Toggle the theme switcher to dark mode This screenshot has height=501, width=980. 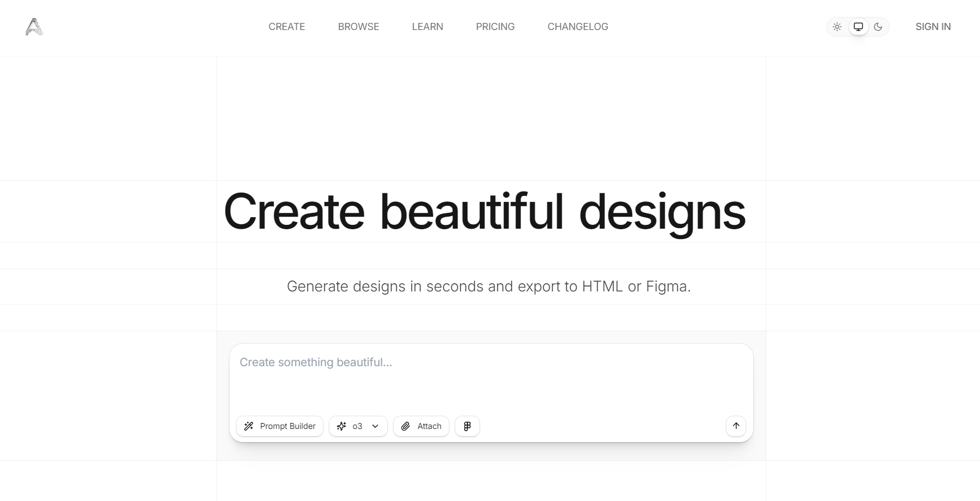click(x=878, y=26)
